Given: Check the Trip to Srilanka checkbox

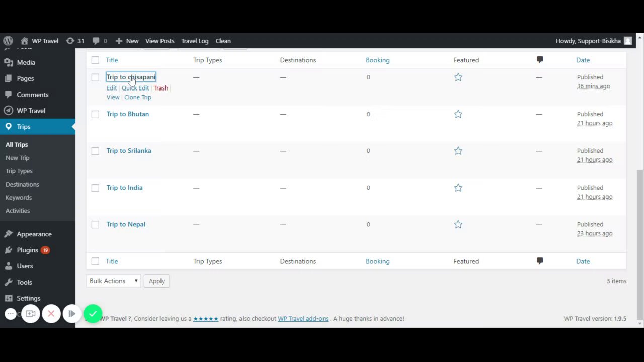Looking at the screenshot, I should coord(95,151).
